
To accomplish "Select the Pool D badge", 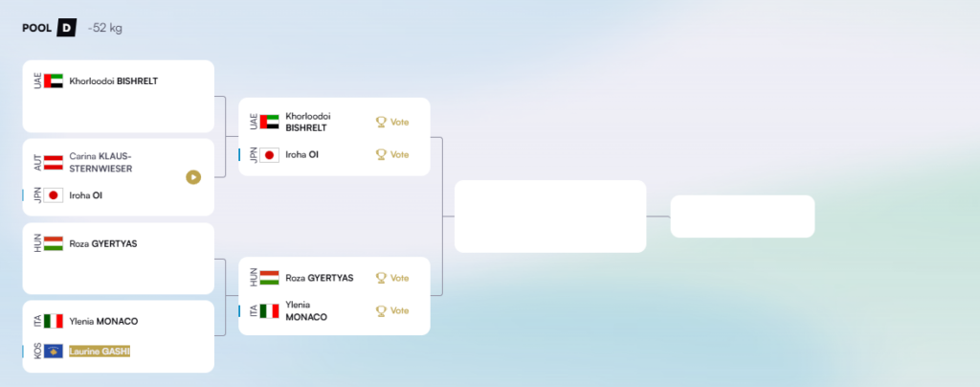I will coord(66,28).
